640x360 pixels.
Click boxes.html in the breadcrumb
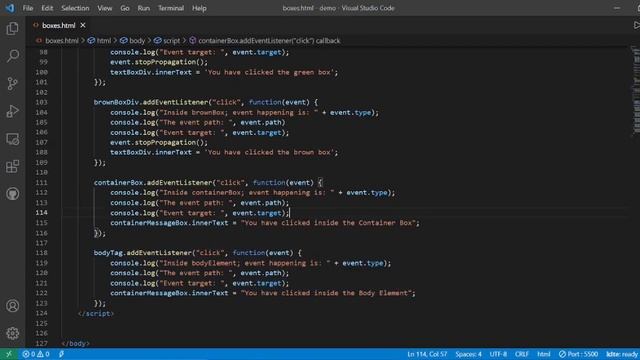tap(62, 41)
